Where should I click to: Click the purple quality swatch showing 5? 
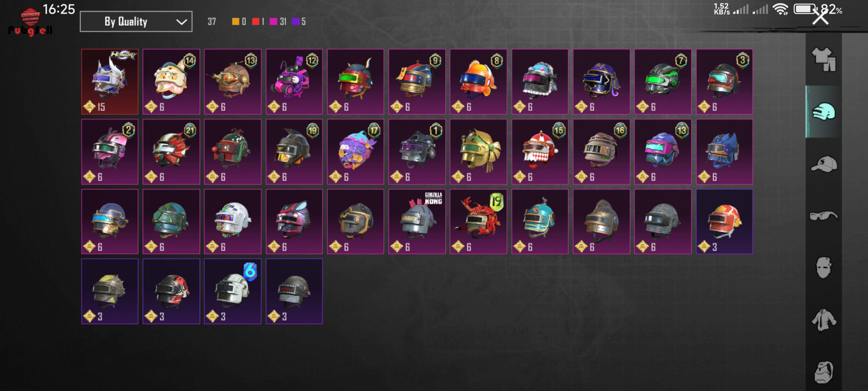295,21
